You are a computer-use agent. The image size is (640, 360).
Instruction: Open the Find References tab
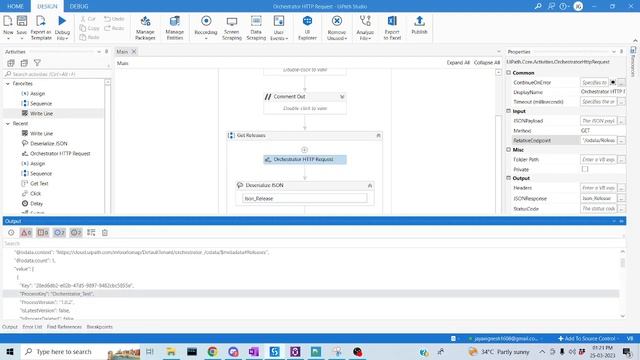(64, 327)
